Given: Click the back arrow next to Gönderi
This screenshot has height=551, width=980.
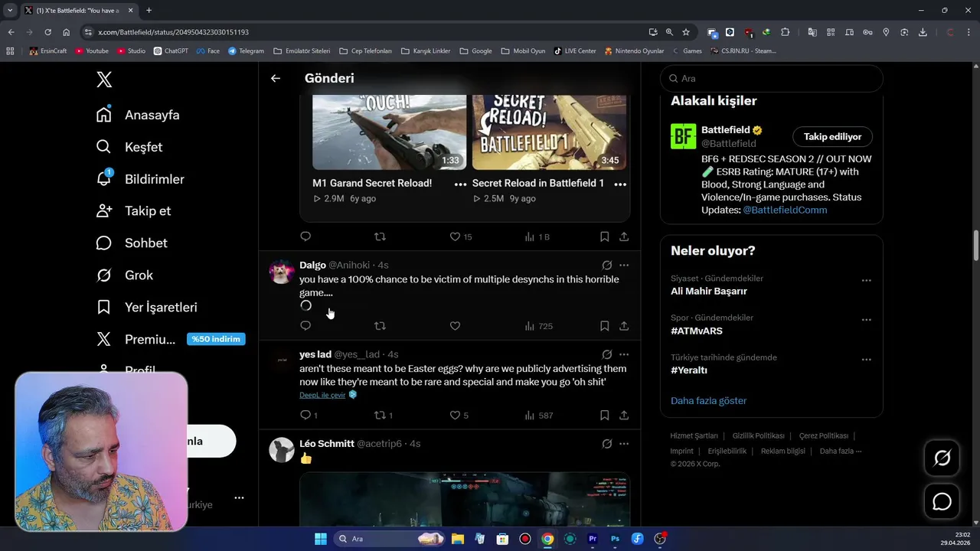Looking at the screenshot, I should [276, 78].
